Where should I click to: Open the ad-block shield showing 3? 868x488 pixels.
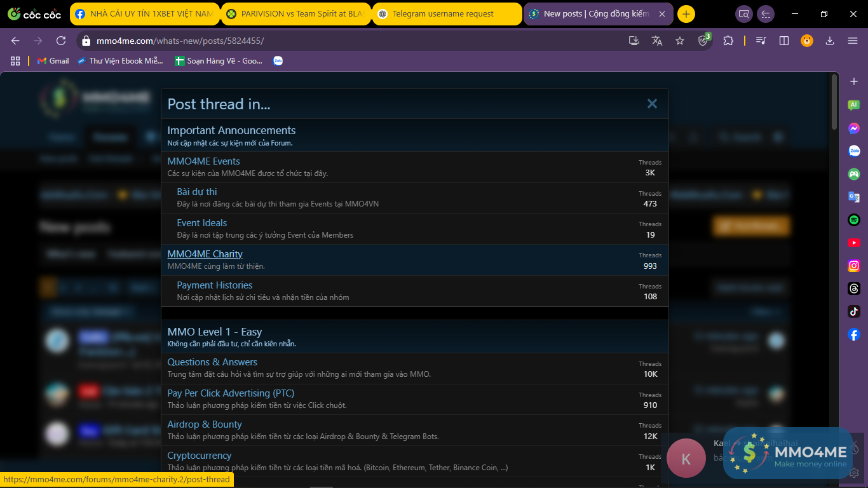click(x=703, y=40)
